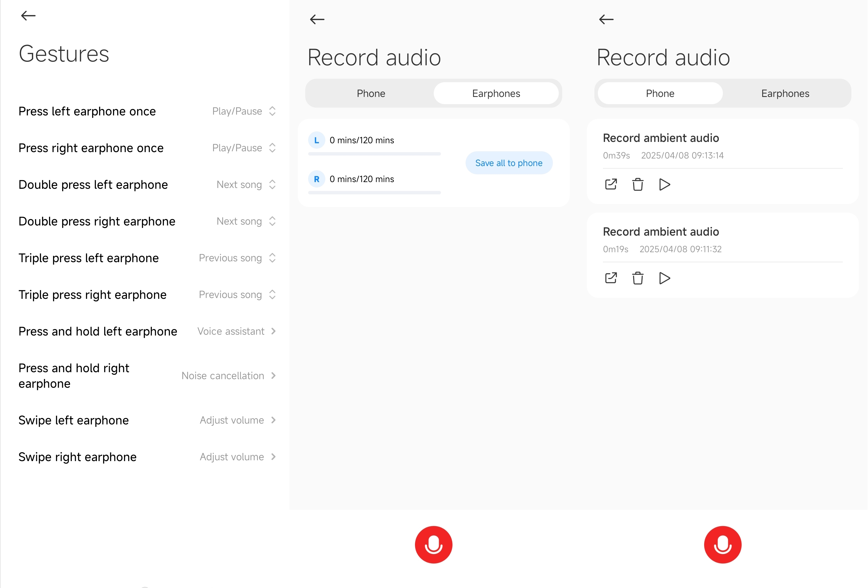Click left earphone storage progress bar

tap(374, 153)
